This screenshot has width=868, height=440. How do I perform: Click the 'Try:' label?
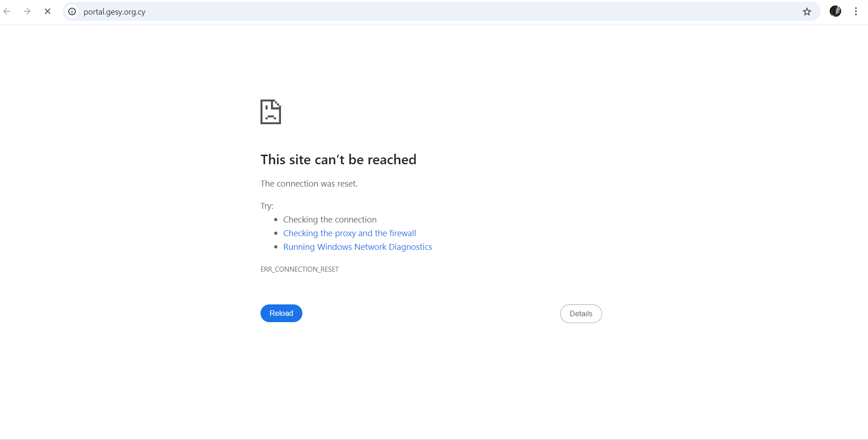267,206
